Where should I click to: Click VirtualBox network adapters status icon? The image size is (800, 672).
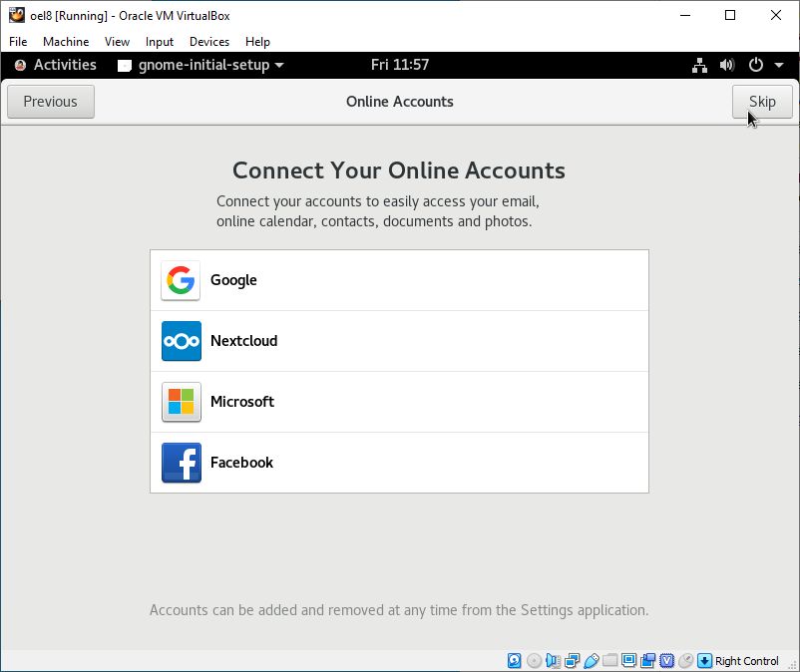(572, 661)
